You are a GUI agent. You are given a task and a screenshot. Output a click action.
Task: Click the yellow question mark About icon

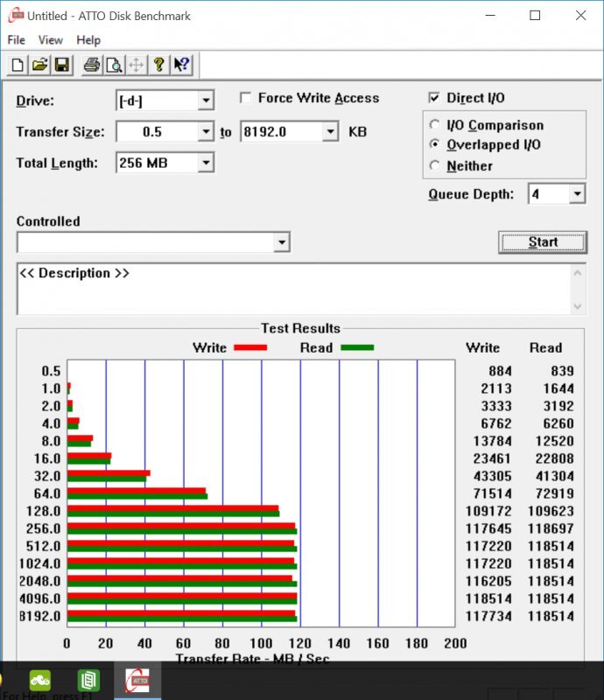click(x=158, y=65)
